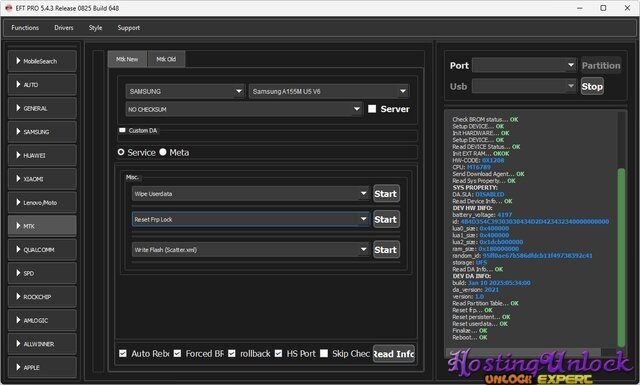Open the Reset Frp Lock dropdown
This screenshot has height=385, width=640.
251,219
